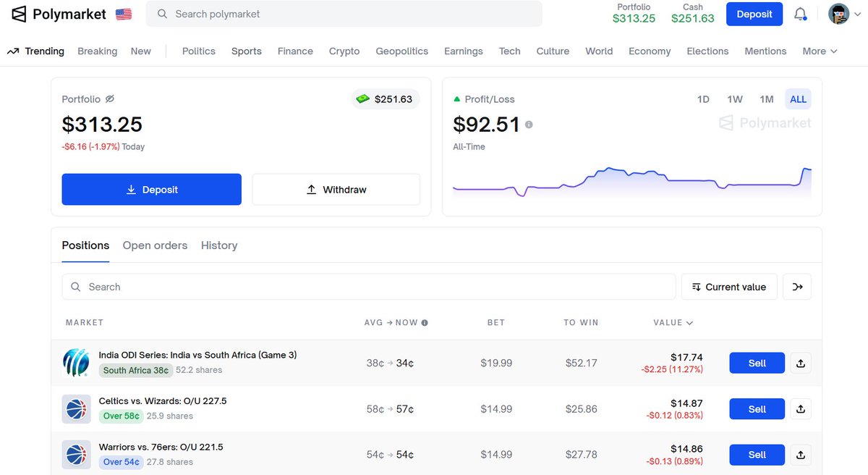Share the Celtics vs. Wizards position
This screenshot has width=868, height=475.
pos(801,409)
